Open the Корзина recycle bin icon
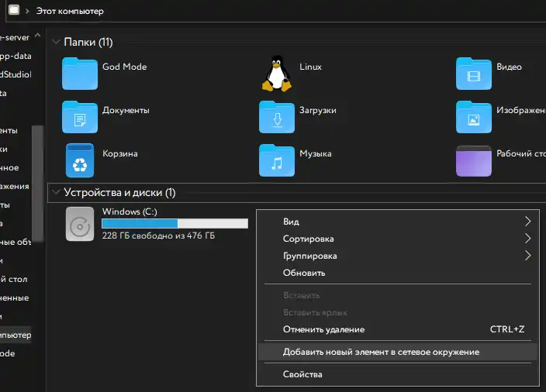The image size is (546, 392). (80, 161)
